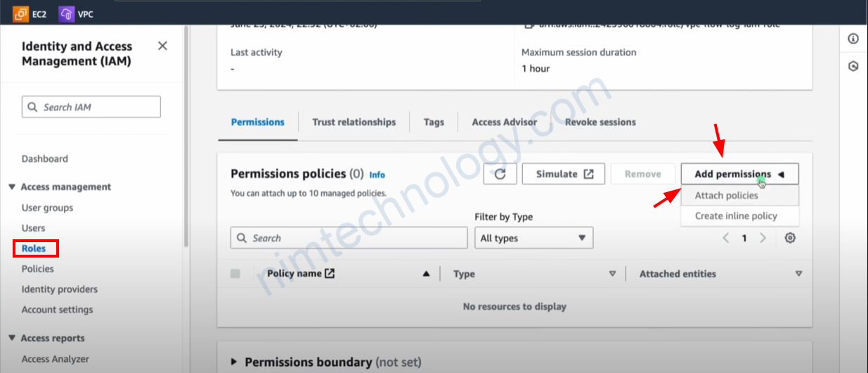Go to previous page of policies
The width and height of the screenshot is (868, 373).
pyautogui.click(x=726, y=238)
